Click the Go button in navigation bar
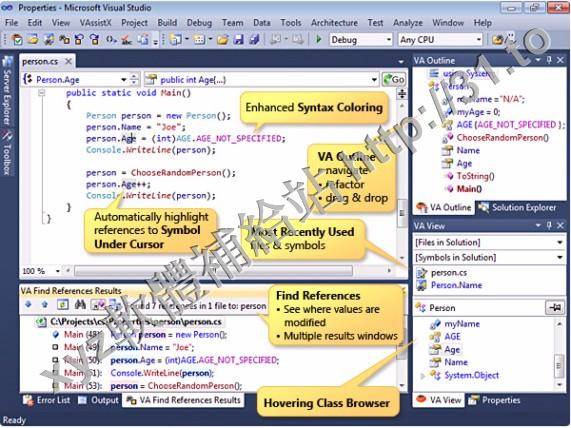571x428 pixels. pyautogui.click(x=394, y=79)
